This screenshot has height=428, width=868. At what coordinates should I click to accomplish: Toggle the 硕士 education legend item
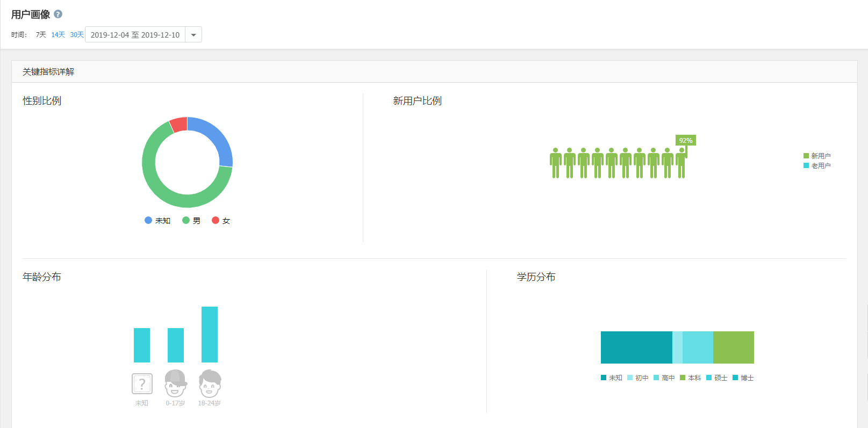point(717,378)
